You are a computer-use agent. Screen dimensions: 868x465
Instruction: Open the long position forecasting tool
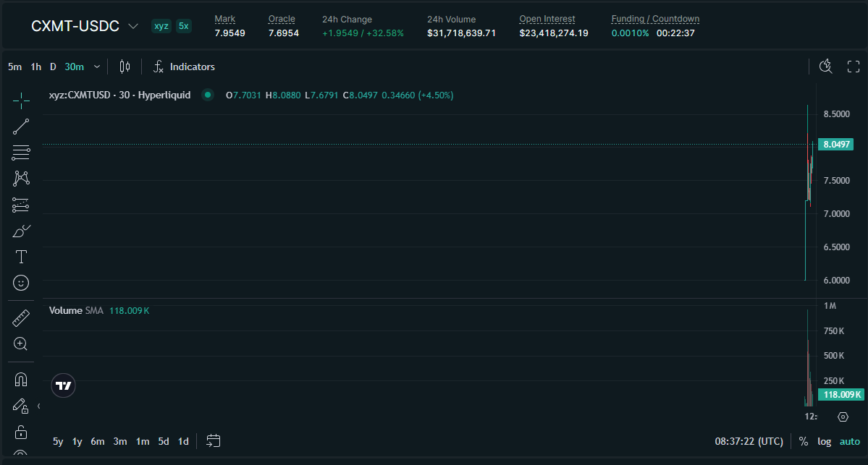point(21,205)
